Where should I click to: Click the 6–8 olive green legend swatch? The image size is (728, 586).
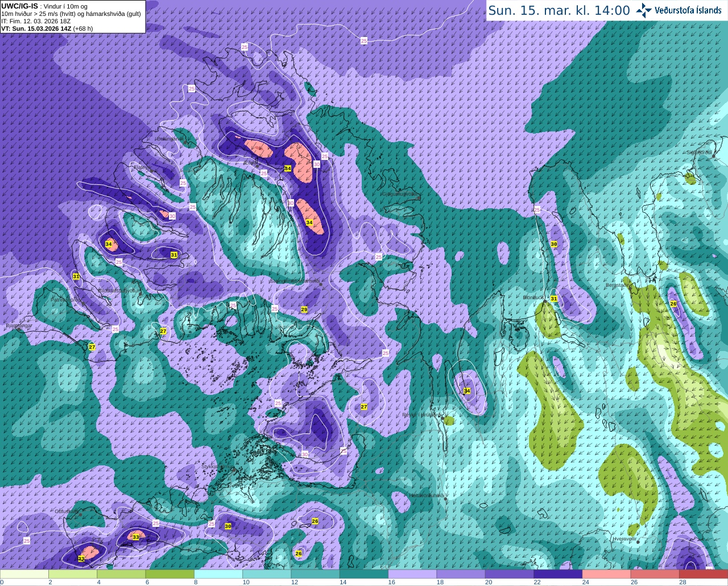click(x=170, y=574)
